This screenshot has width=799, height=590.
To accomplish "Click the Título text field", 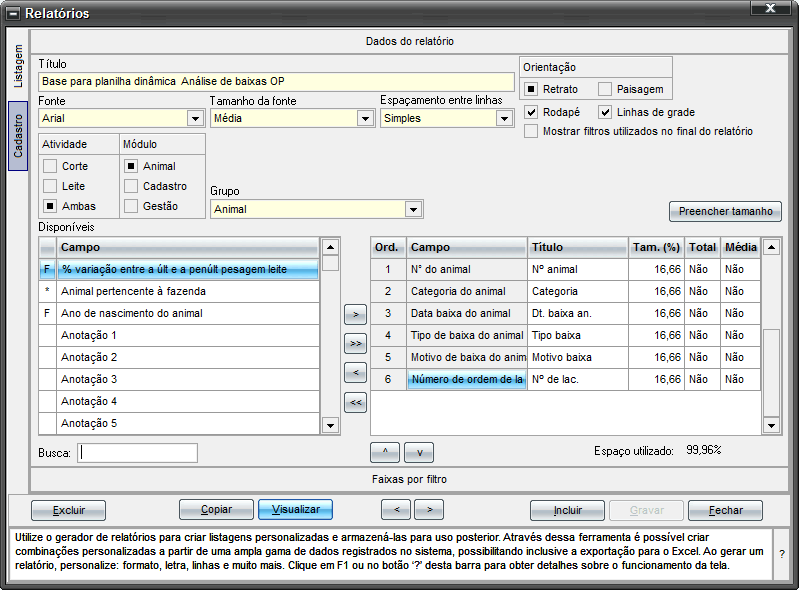I will [276, 82].
